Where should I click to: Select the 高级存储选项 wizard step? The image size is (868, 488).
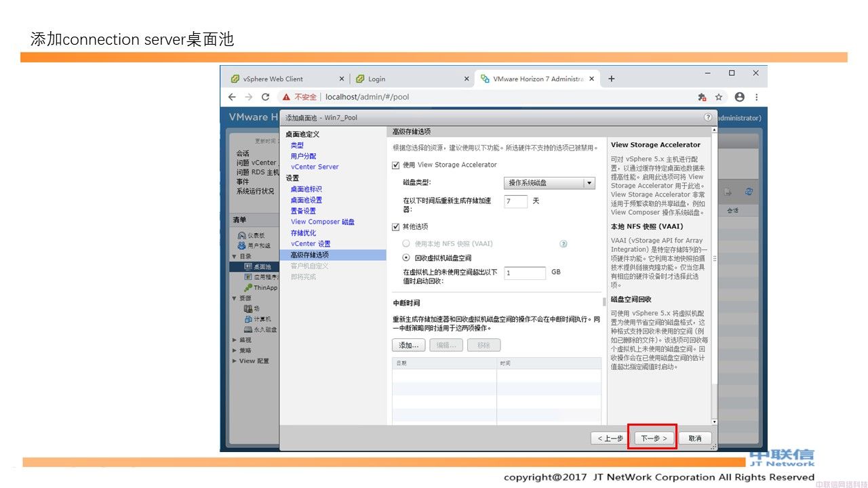tap(332, 255)
